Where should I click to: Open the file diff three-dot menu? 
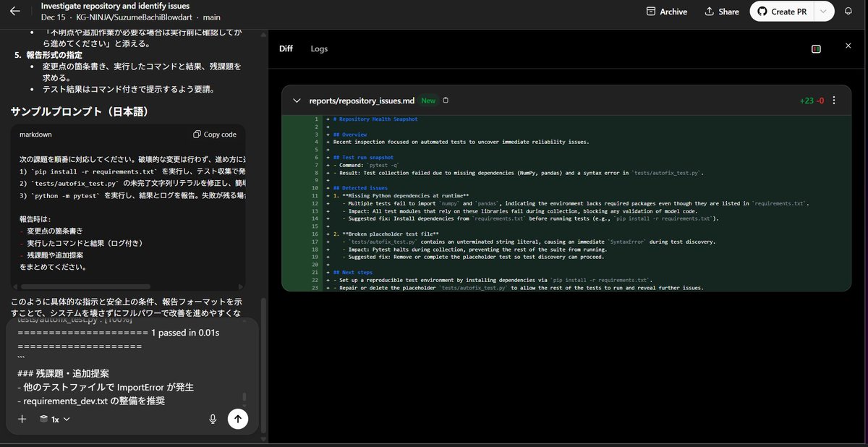pyautogui.click(x=834, y=101)
